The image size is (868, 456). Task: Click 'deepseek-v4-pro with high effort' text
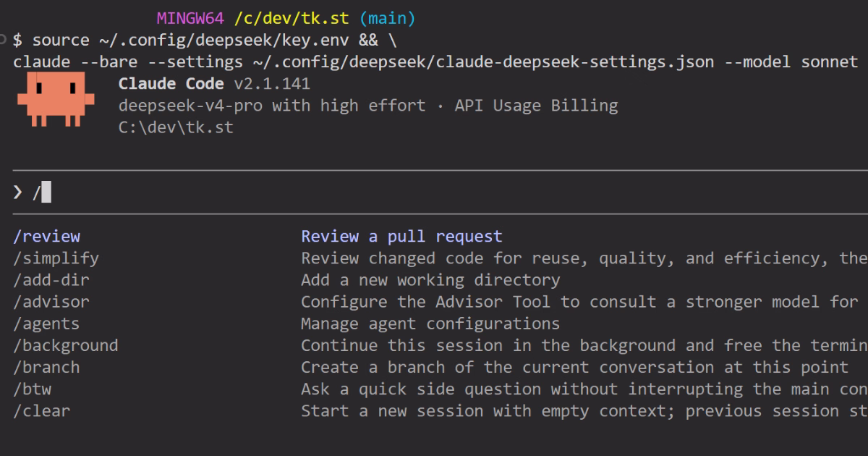[x=272, y=106]
